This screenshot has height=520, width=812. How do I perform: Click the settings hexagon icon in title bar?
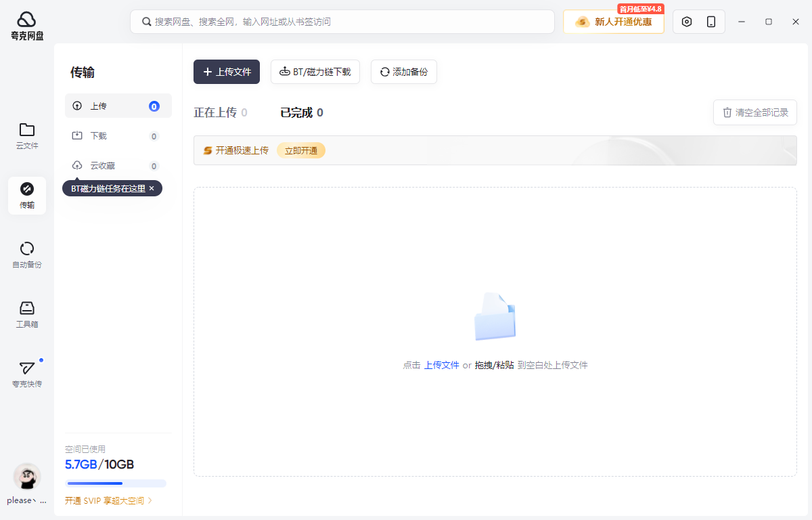[687, 22]
